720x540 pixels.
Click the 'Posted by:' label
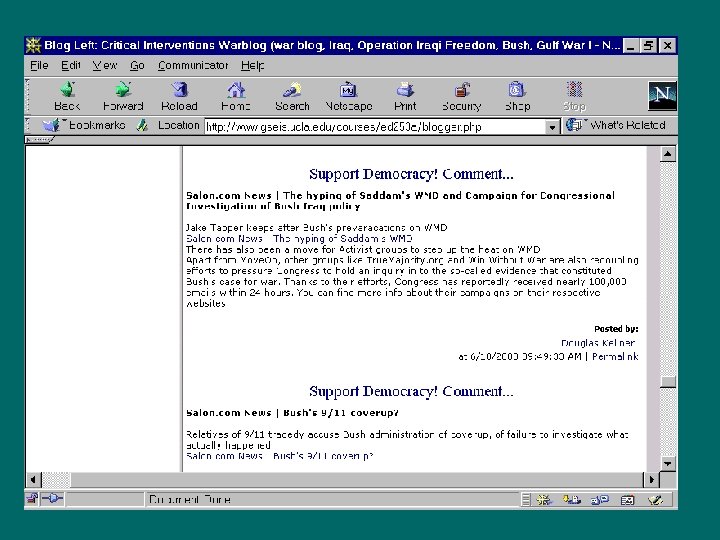pos(616,329)
